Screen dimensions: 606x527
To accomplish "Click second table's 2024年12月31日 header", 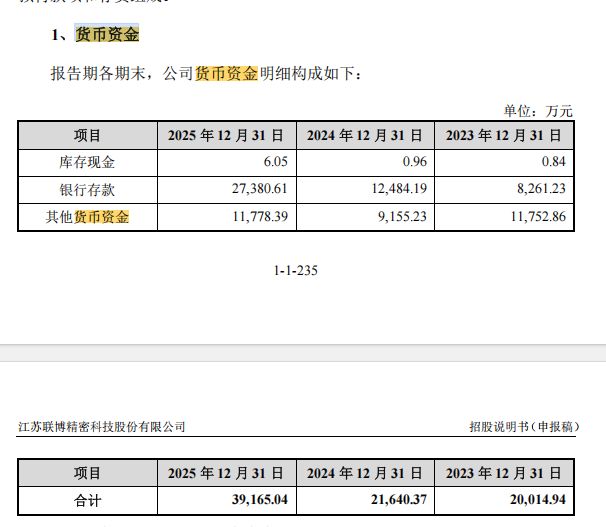I will coord(365,473).
